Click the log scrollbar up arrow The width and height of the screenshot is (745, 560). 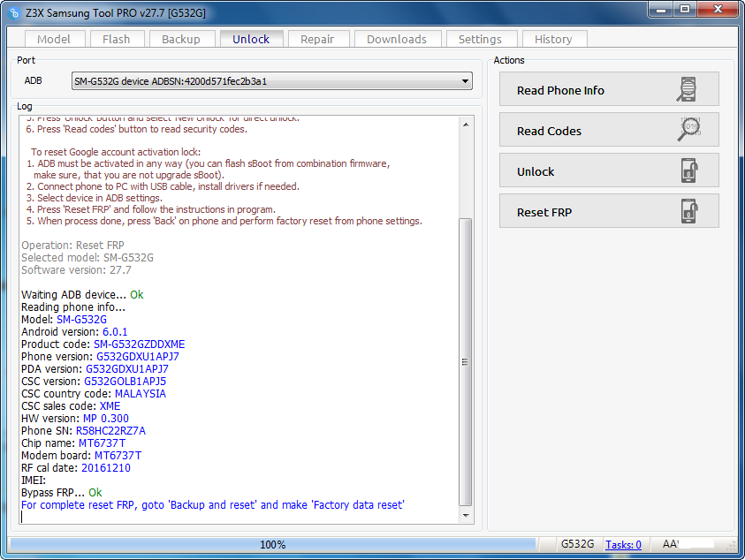[466, 125]
